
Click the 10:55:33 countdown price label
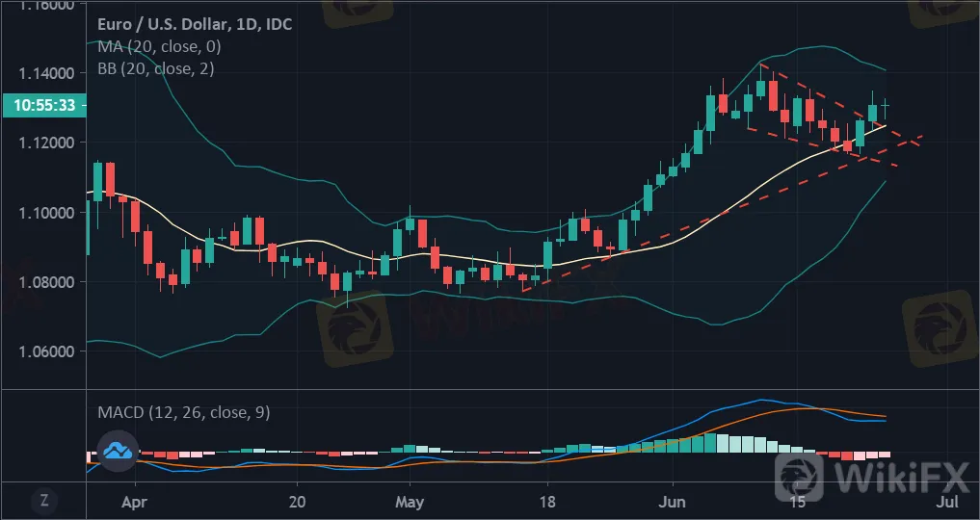pos(43,105)
